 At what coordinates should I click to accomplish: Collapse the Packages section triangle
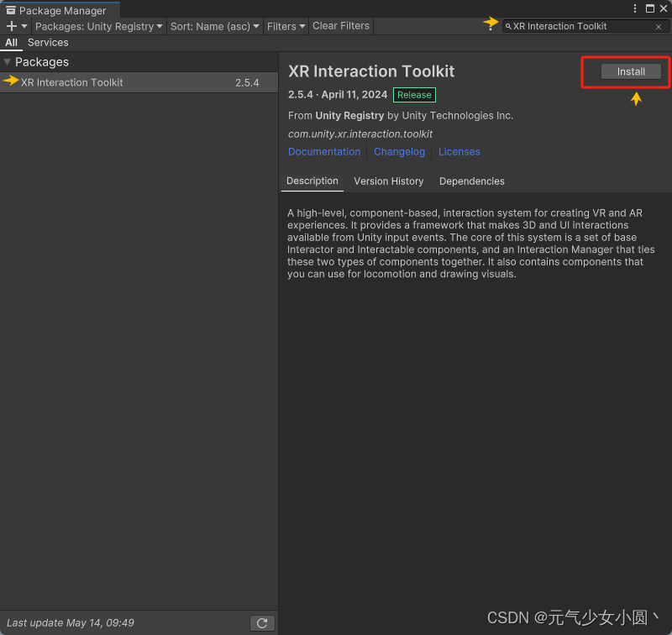pos(7,62)
